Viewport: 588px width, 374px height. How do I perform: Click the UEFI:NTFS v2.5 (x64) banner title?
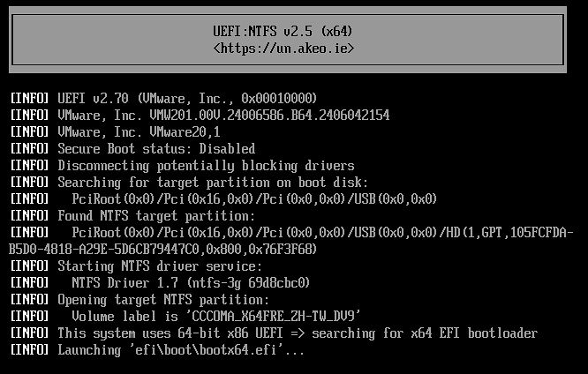[x=283, y=31]
